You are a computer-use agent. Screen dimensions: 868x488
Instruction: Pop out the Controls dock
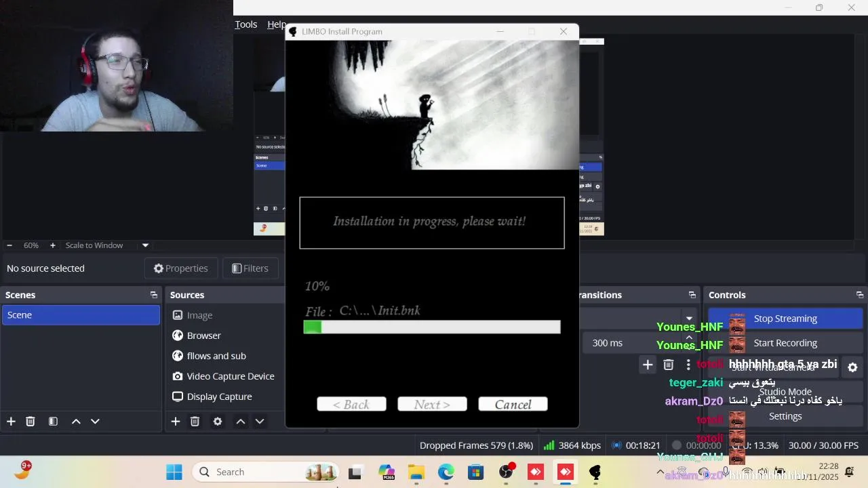pos(860,295)
